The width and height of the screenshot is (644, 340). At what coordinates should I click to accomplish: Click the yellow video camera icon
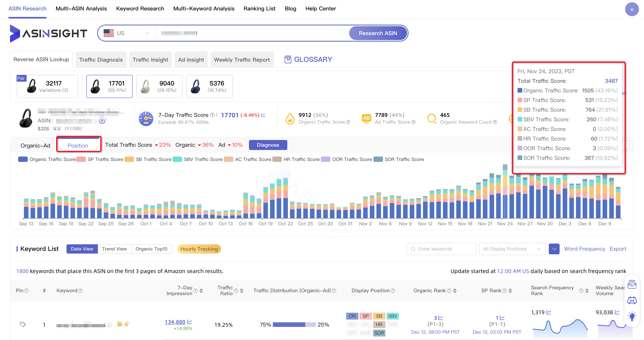point(119,324)
